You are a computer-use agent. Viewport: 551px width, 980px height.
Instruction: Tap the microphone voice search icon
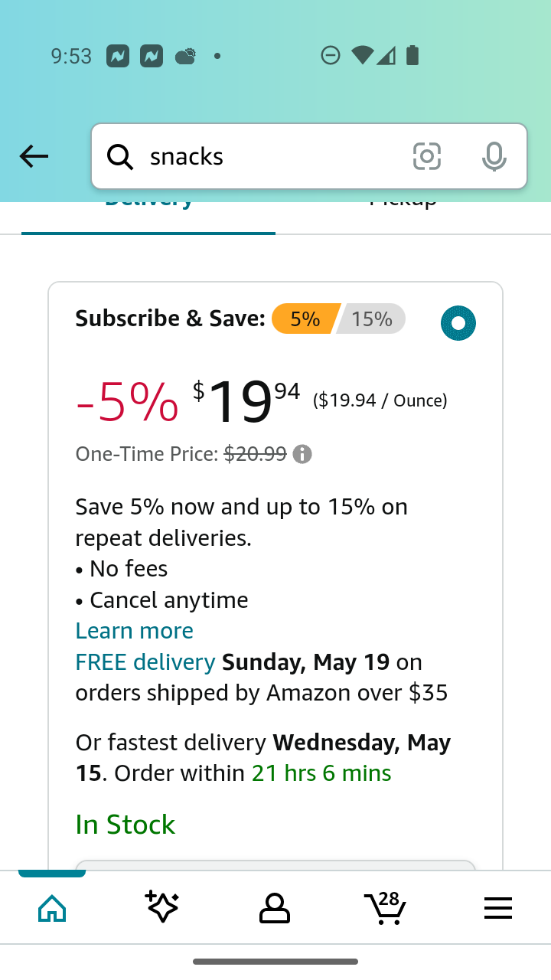494,156
